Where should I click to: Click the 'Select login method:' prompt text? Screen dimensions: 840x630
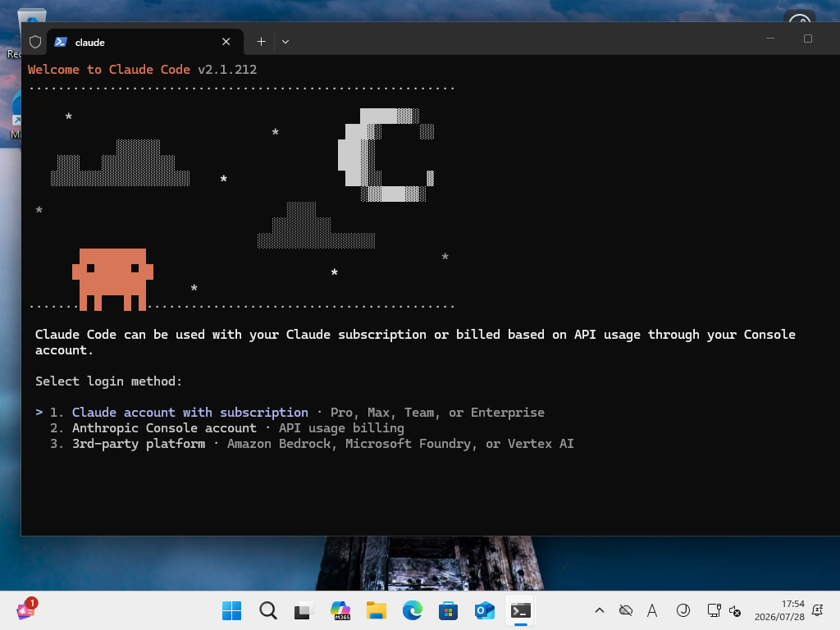click(x=109, y=381)
